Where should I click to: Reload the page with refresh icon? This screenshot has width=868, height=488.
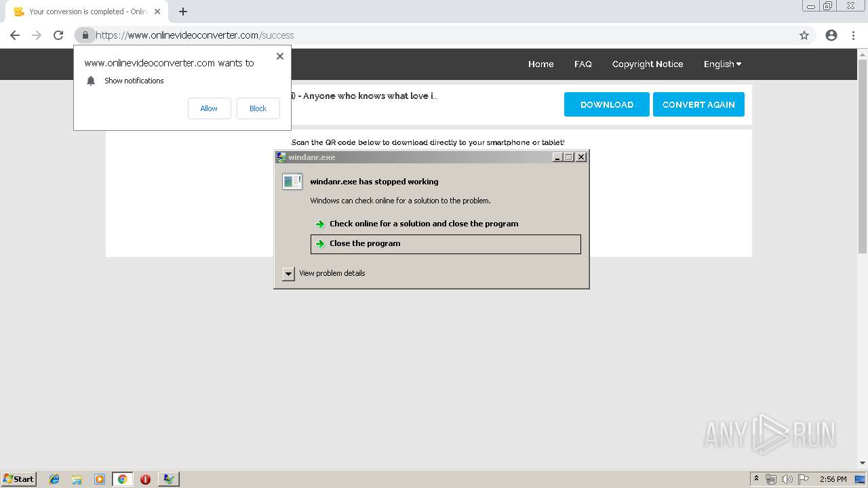[x=58, y=35]
